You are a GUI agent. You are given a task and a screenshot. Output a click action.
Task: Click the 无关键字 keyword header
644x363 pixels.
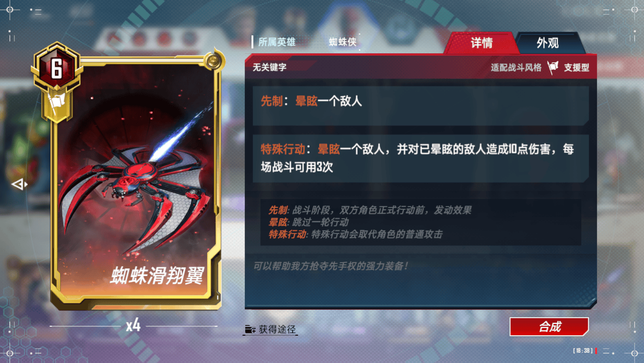click(269, 67)
